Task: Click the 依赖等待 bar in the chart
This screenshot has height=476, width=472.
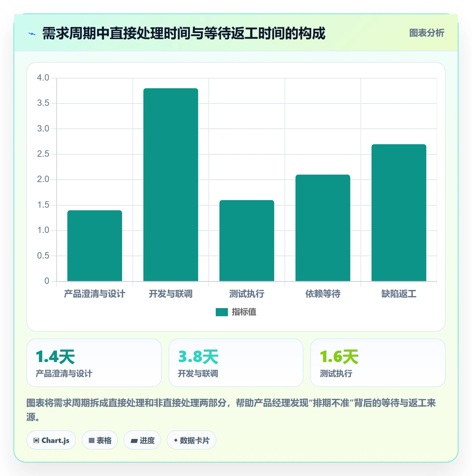Action: pos(323,228)
